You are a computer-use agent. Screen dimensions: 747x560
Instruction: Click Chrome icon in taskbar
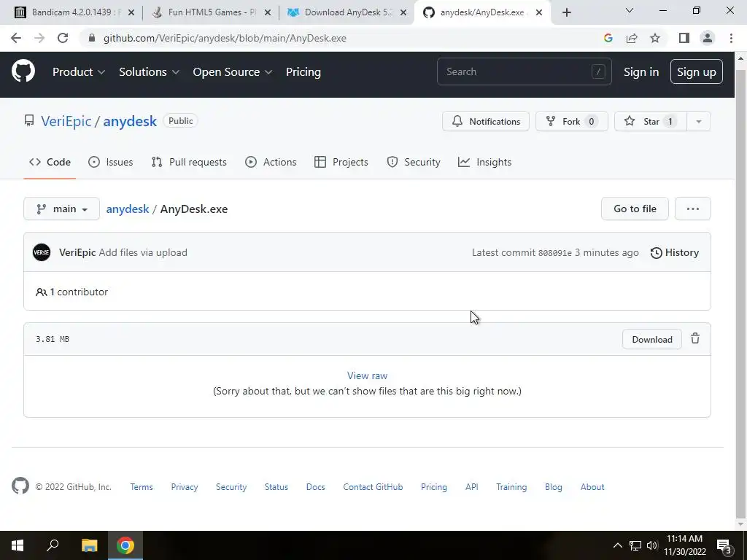coord(125,545)
